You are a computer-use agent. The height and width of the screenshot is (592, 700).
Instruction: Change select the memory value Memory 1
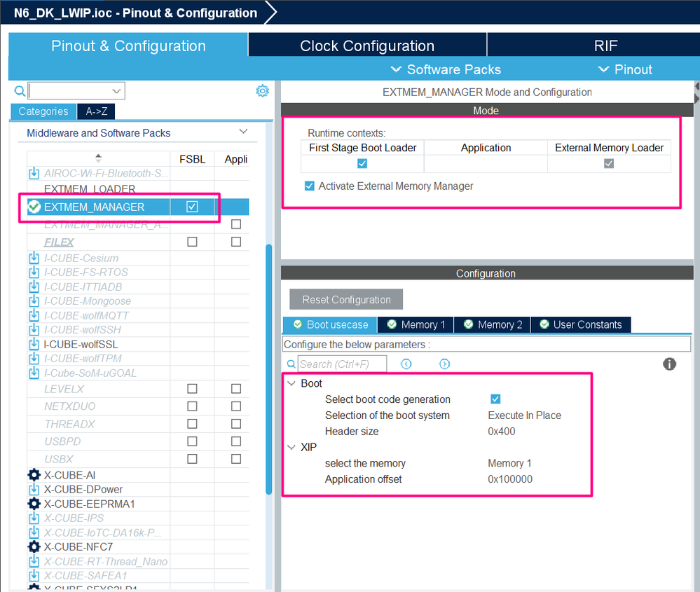coord(509,463)
